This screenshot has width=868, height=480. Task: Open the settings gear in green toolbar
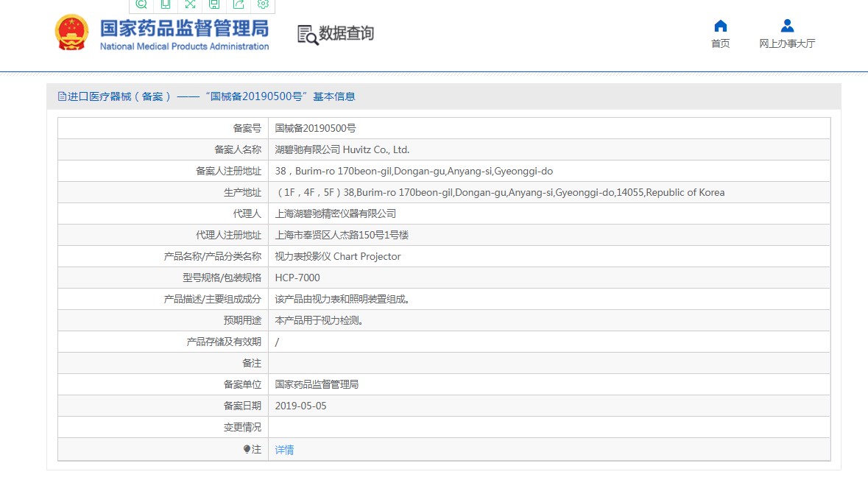tap(263, 4)
